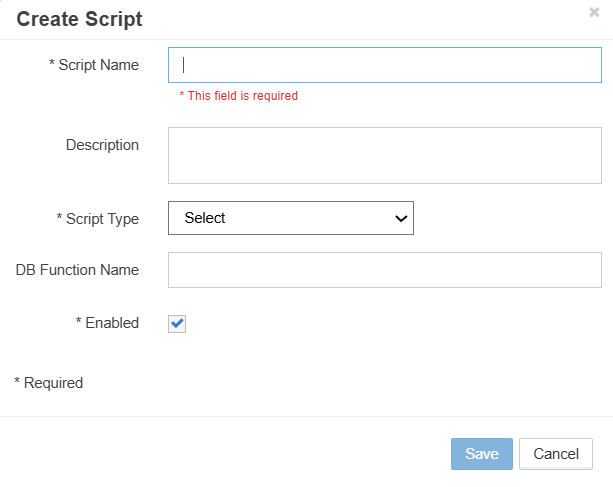613x487 pixels.
Task: Close the Create Script dialog
Action: pos(594,13)
